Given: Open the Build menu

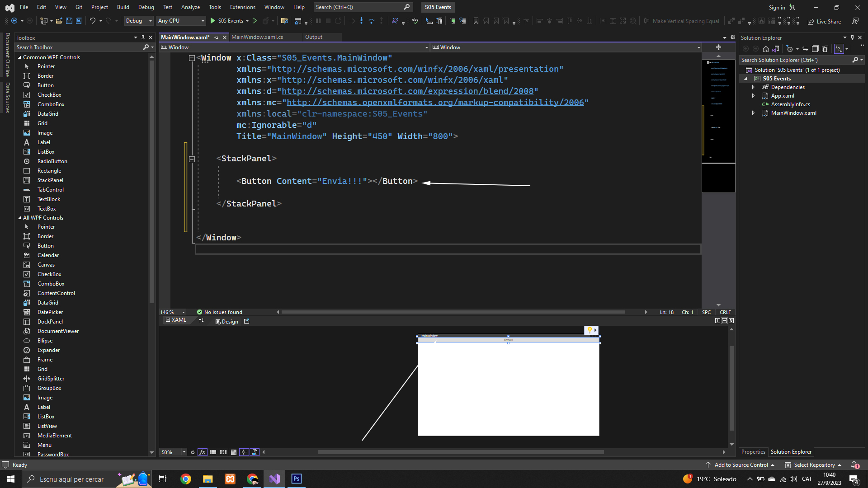Looking at the screenshot, I should [123, 7].
